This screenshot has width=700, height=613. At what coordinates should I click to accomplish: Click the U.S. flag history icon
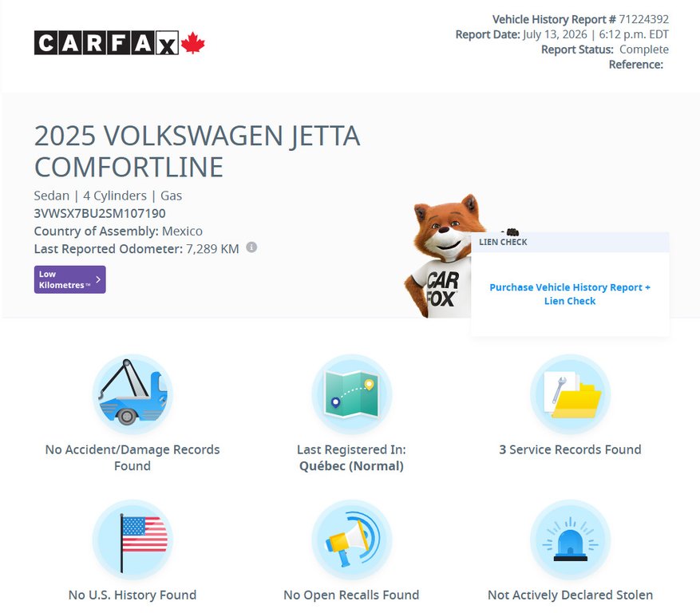[132, 540]
